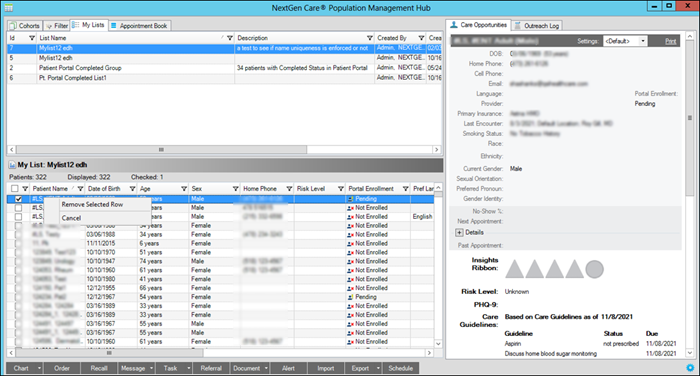Click the Print link
Viewport: 700px width, 376px height.
click(x=671, y=41)
